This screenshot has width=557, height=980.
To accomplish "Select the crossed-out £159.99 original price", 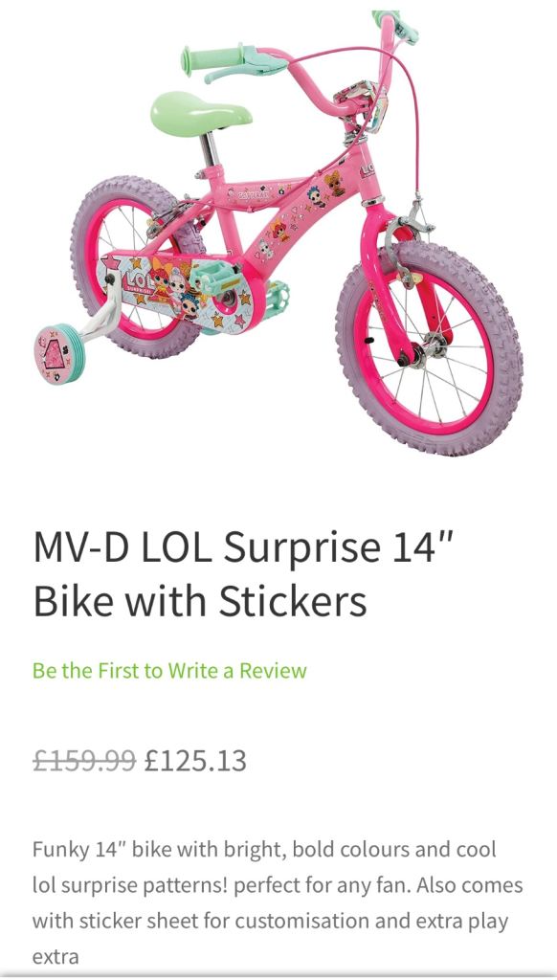I will [x=84, y=761].
